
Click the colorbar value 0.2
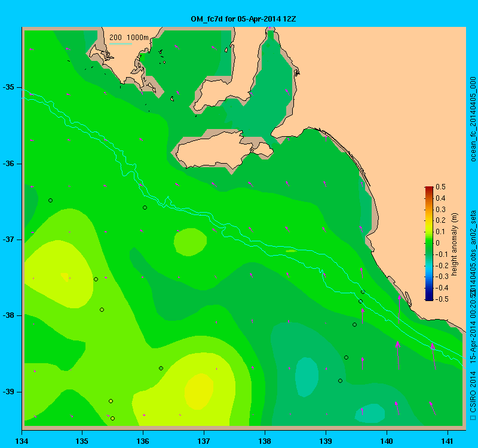440,220
